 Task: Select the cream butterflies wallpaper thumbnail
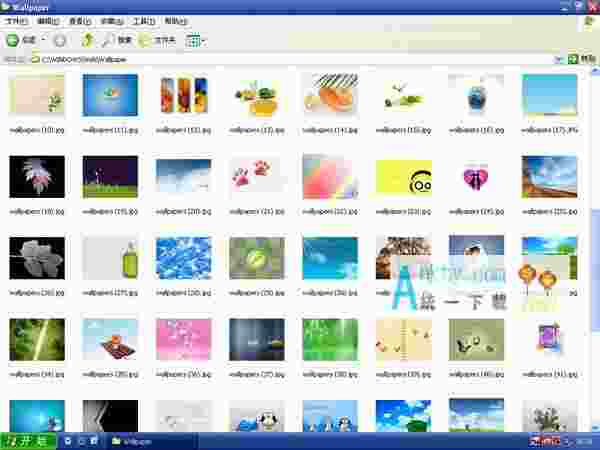coord(404,340)
